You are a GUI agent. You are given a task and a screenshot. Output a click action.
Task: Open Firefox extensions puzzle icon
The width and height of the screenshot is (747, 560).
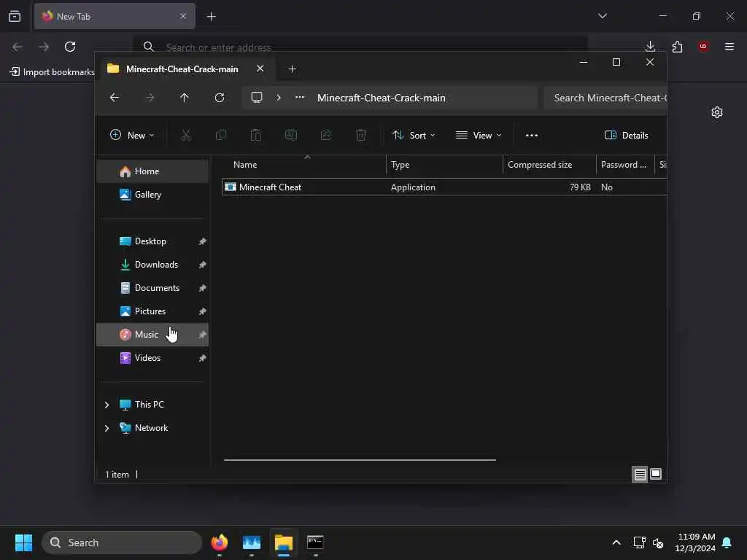[x=677, y=47]
